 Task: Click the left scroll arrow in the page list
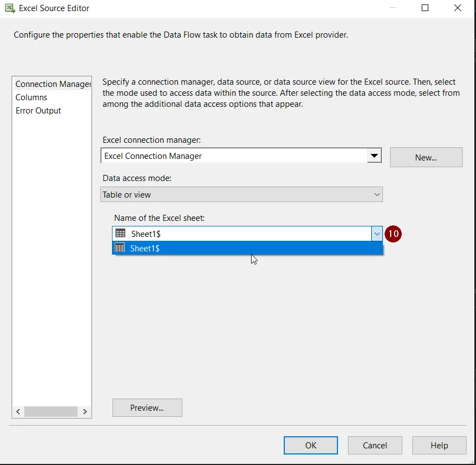click(18, 412)
